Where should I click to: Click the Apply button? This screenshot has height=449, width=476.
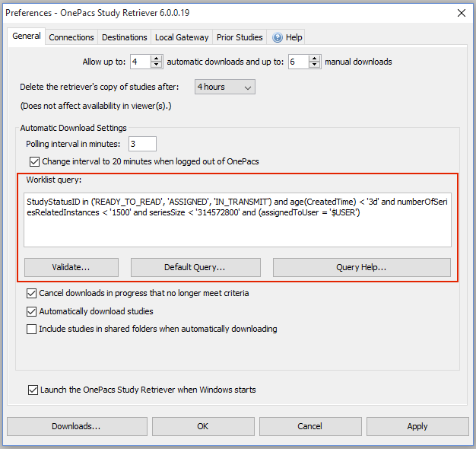tap(417, 426)
